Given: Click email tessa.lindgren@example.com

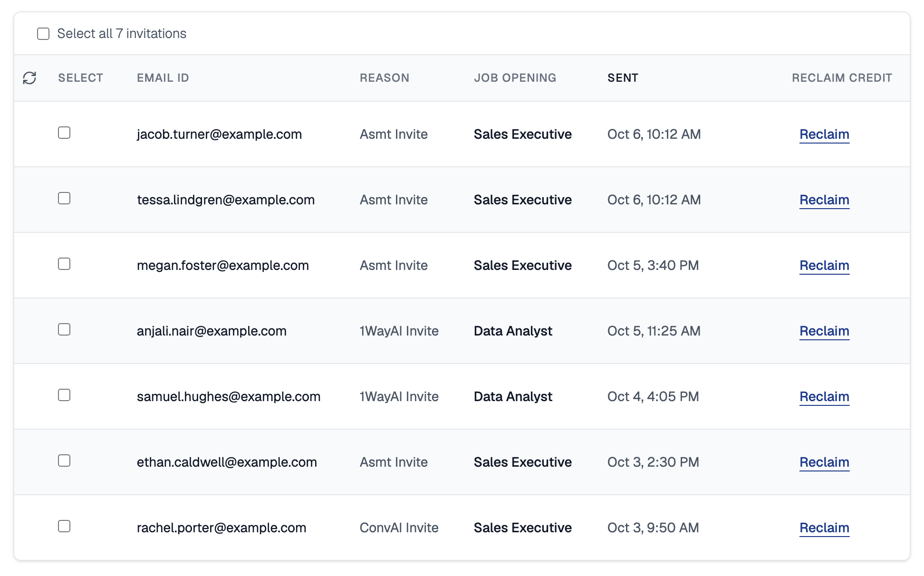Looking at the screenshot, I should pyautogui.click(x=226, y=200).
